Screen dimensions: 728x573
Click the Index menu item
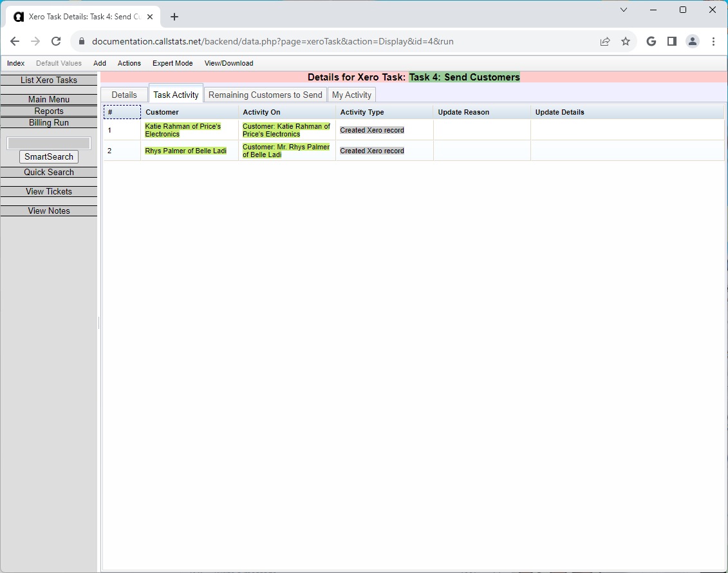pos(15,63)
